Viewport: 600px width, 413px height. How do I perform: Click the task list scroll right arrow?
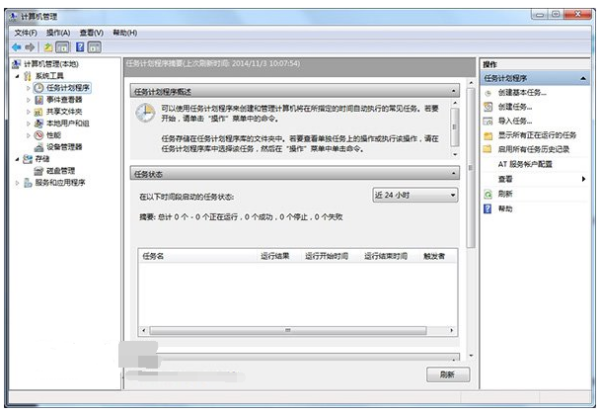(452, 330)
